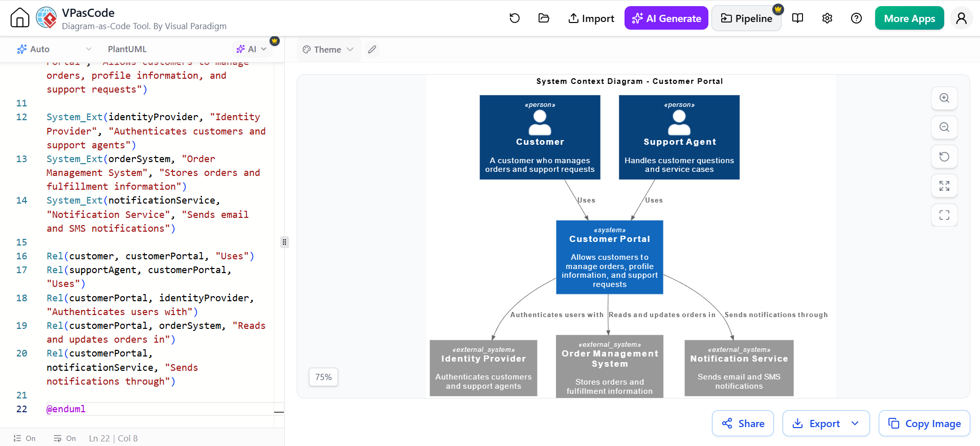Toggle word wrap On in status bar
The height and width of the screenshot is (446, 980).
pyautogui.click(x=65, y=438)
